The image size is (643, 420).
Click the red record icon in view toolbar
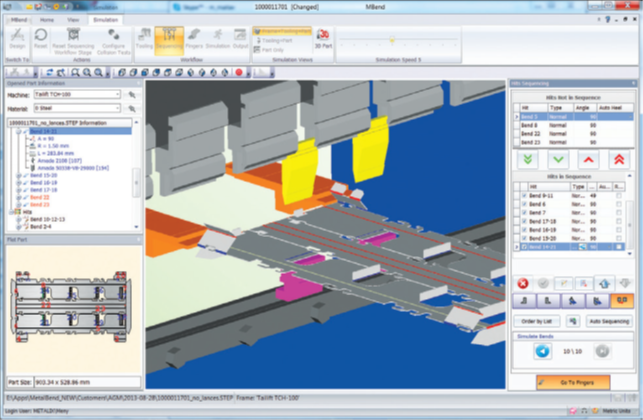[x=239, y=73]
